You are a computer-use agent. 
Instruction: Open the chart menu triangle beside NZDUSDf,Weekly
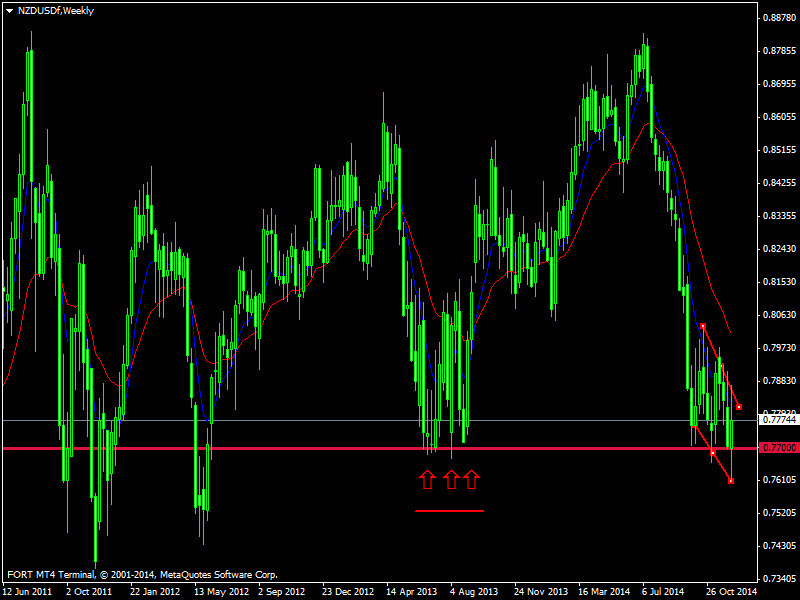coord(9,11)
